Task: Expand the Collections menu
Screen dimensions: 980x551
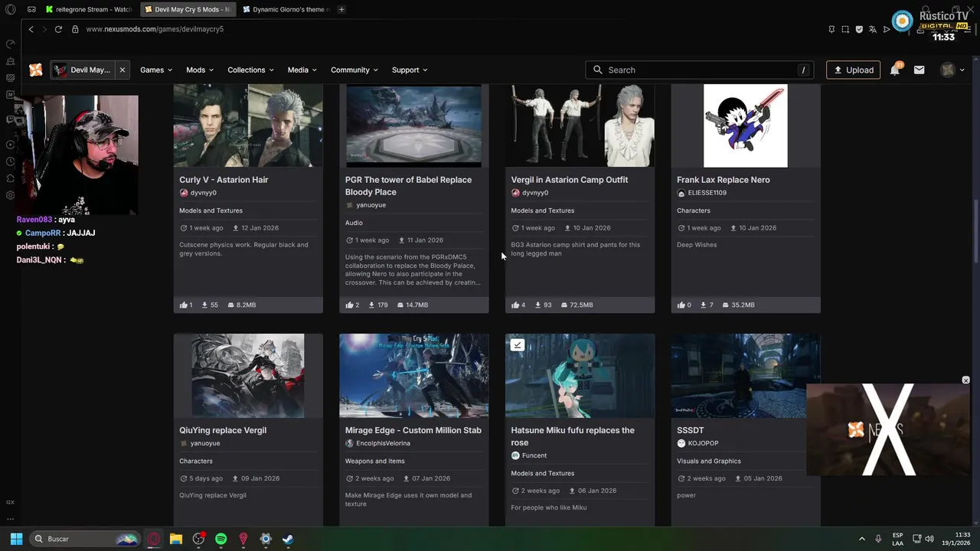Action: [250, 70]
